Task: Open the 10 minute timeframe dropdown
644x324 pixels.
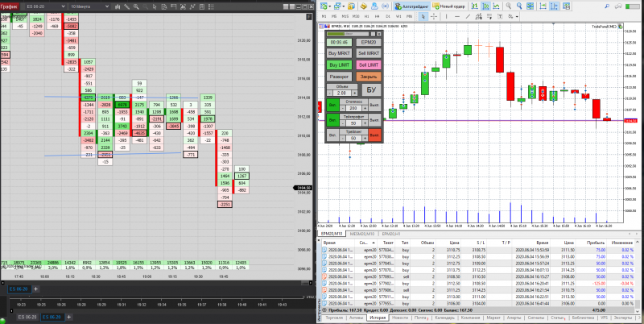Action: click(x=89, y=6)
